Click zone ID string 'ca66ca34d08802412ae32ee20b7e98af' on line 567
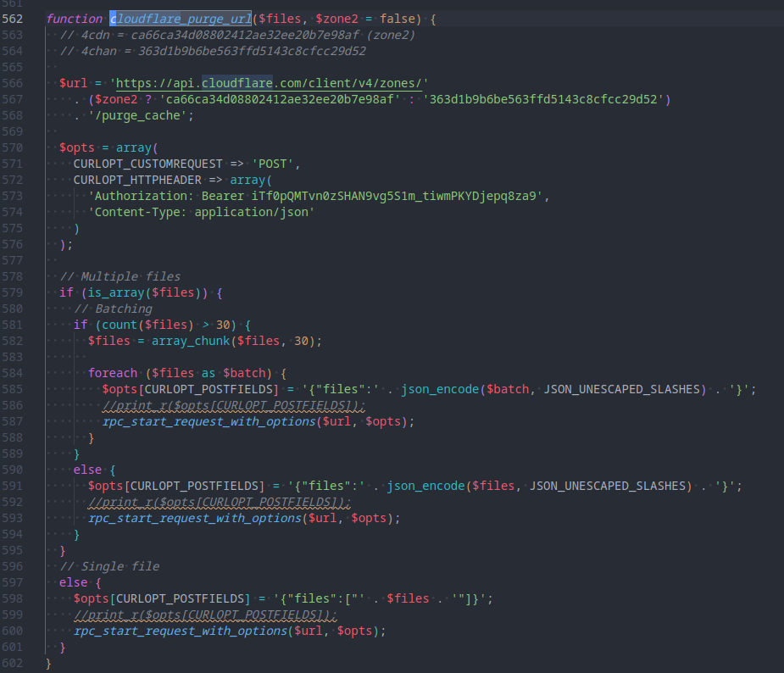The height and width of the screenshot is (673, 784). point(280,99)
